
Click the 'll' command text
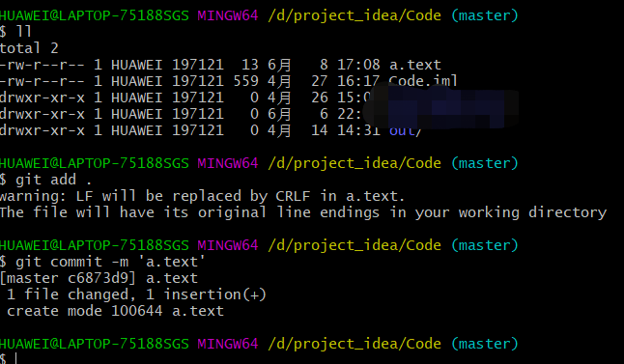click(x=23, y=32)
